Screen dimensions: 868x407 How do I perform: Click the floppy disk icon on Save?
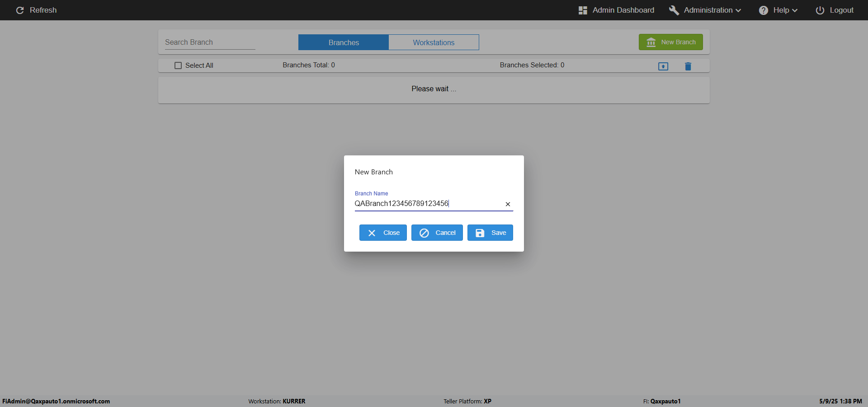[x=480, y=233]
